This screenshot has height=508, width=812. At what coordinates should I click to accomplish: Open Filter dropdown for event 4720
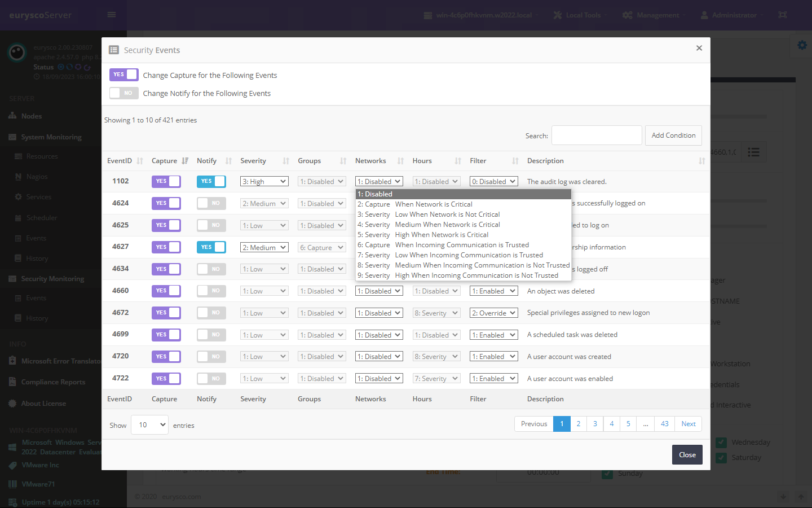[493, 357]
